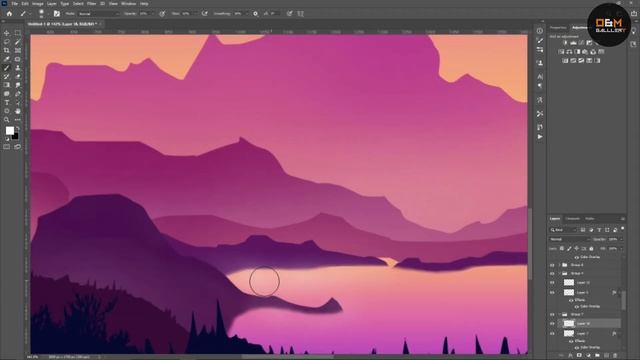Toggle visibility of Layer 10
This screenshot has width=640, height=360.
tap(552, 282)
